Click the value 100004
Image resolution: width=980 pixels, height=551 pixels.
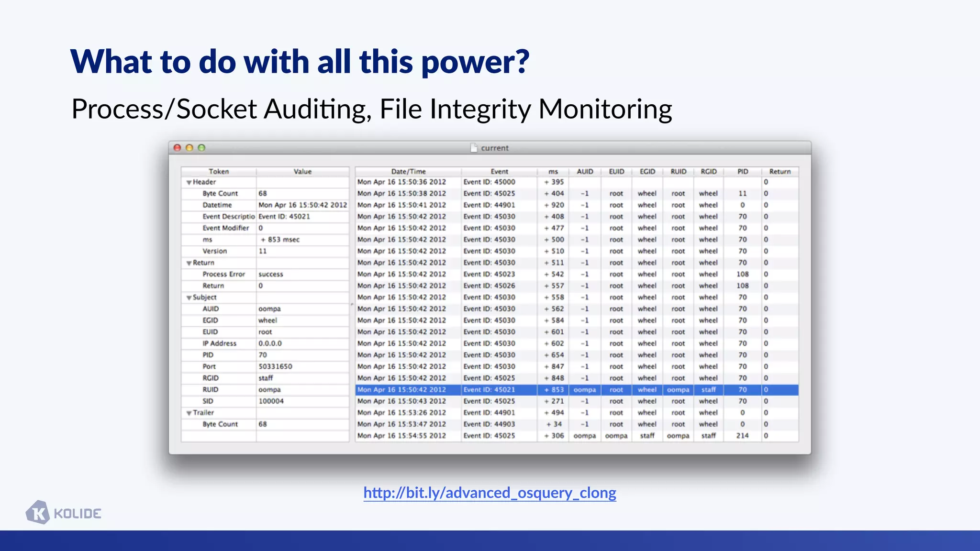(271, 401)
